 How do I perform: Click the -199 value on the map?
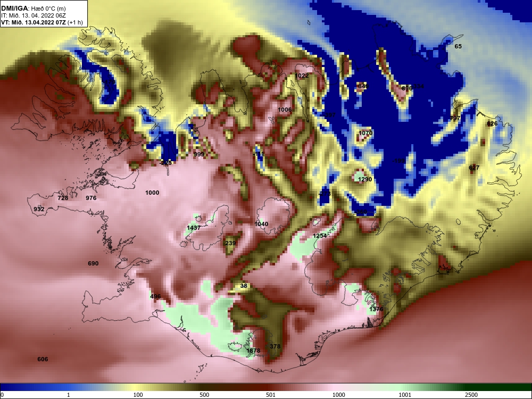click(x=398, y=161)
